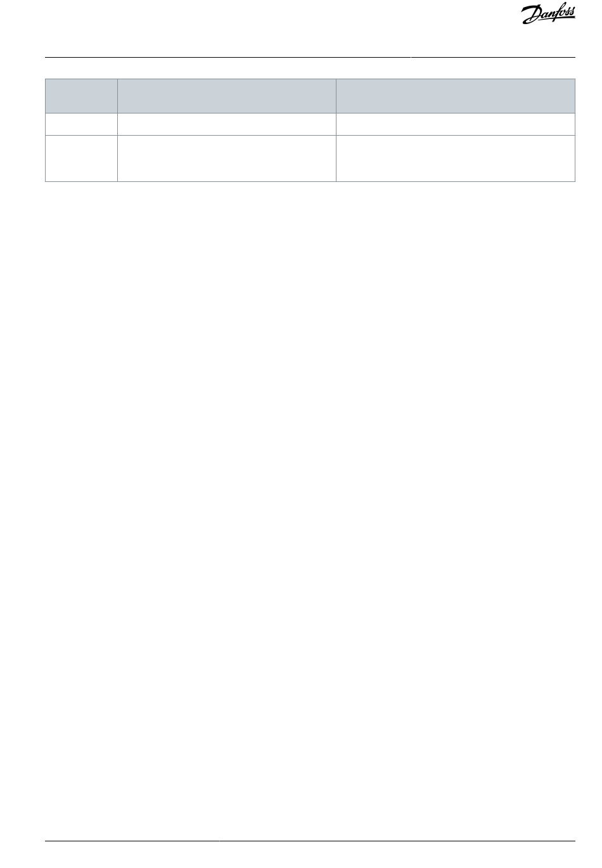Select the middle gray header cell
Image resolution: width=602 pixels, height=868 pixels.
pyautogui.click(x=227, y=96)
